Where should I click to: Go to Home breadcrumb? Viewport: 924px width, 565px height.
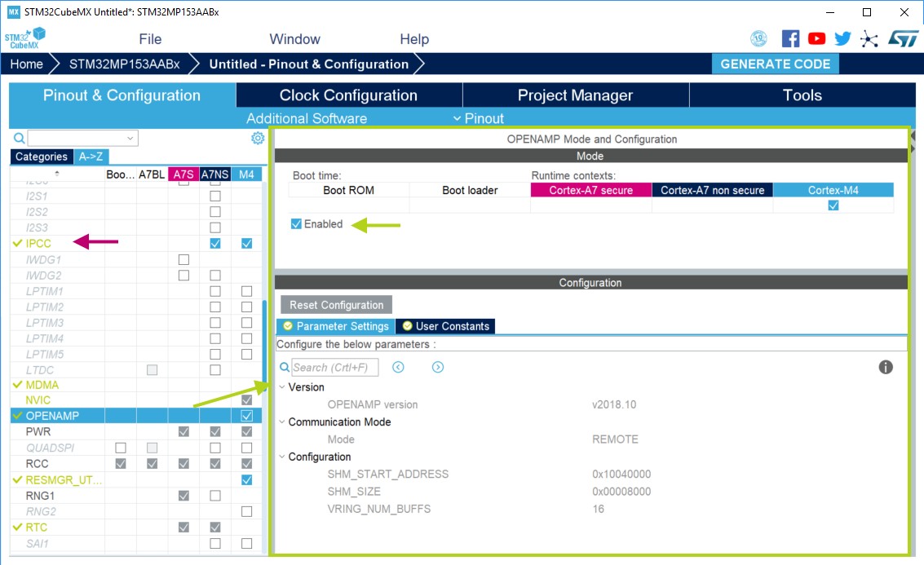point(27,64)
